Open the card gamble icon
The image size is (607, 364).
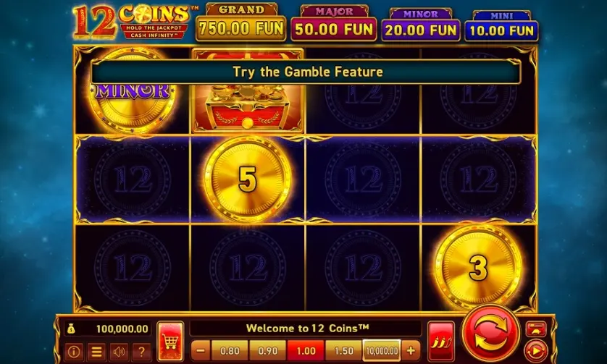[x=536, y=329]
